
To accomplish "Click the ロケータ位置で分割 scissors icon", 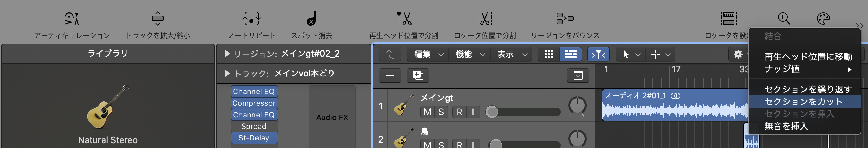I will 485,19.
